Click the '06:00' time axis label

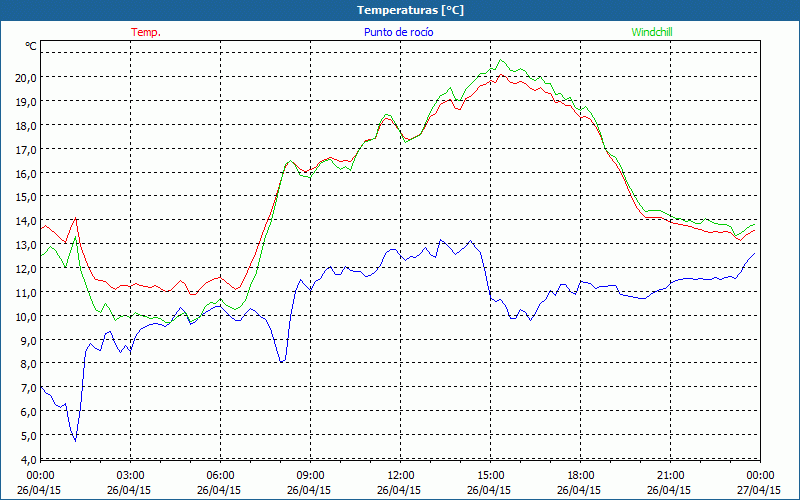[220, 476]
